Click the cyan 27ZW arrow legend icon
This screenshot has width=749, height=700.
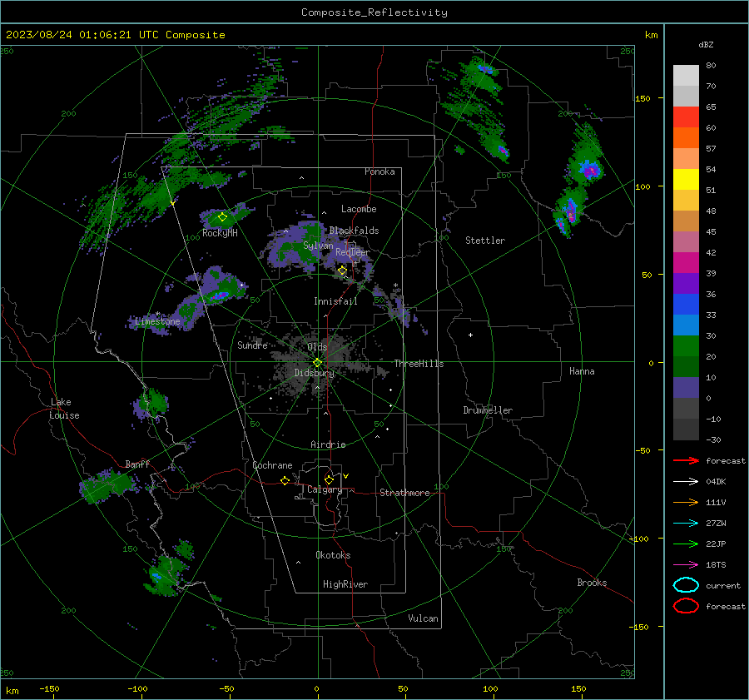point(686,524)
